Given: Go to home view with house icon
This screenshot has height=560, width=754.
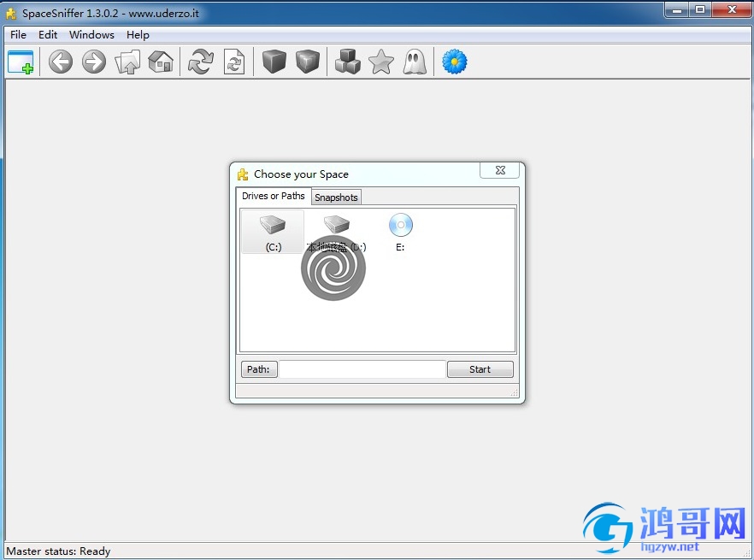Looking at the screenshot, I should click(161, 62).
